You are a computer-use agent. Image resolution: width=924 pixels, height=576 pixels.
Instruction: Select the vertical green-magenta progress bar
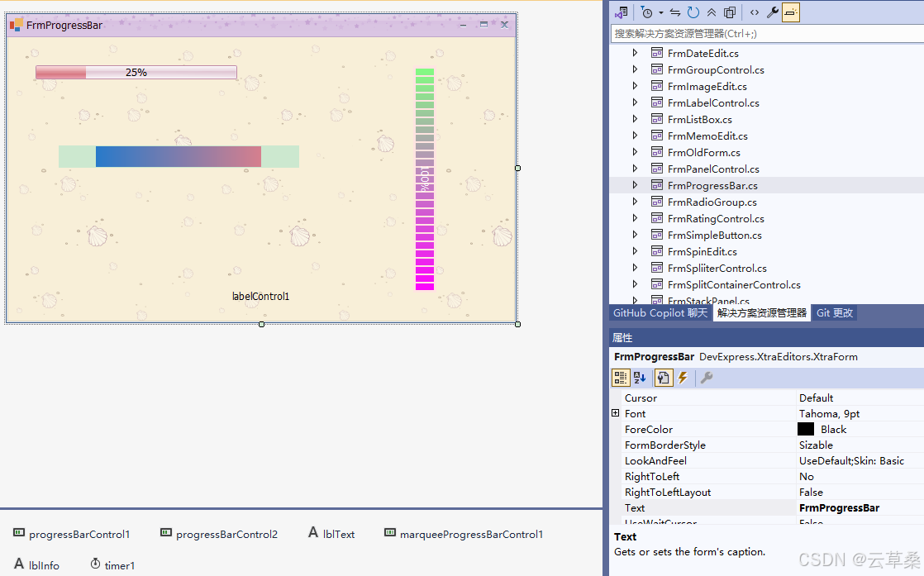point(424,179)
